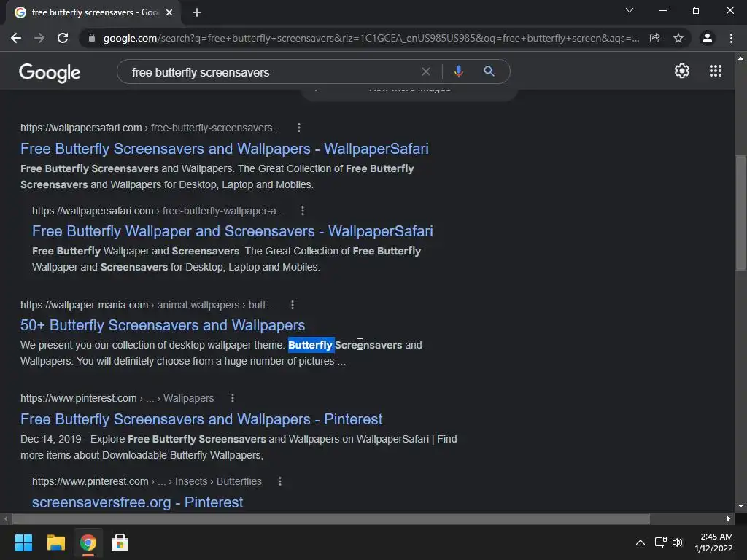
Task: Open the Windows Start menu
Action: 23,542
